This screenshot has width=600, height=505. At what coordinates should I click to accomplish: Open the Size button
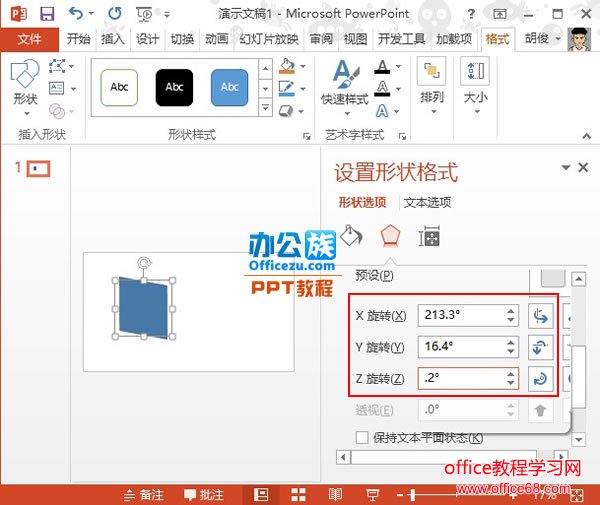pyautogui.click(x=475, y=86)
